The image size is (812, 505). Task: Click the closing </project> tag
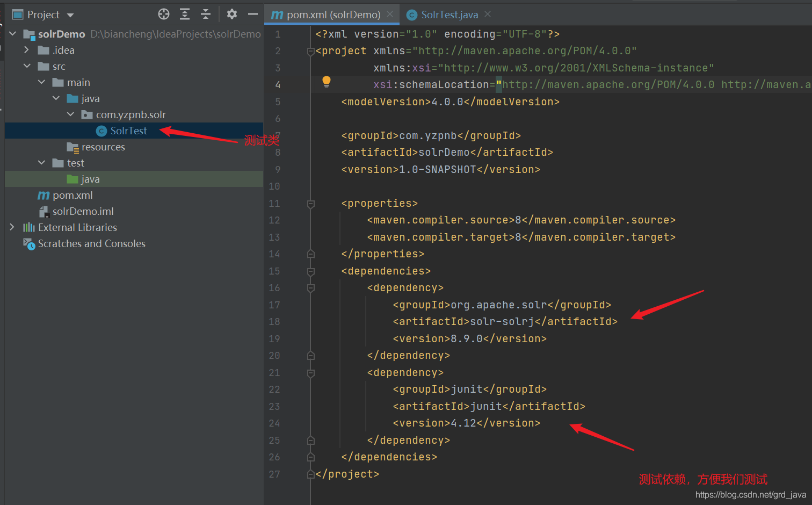(347, 474)
